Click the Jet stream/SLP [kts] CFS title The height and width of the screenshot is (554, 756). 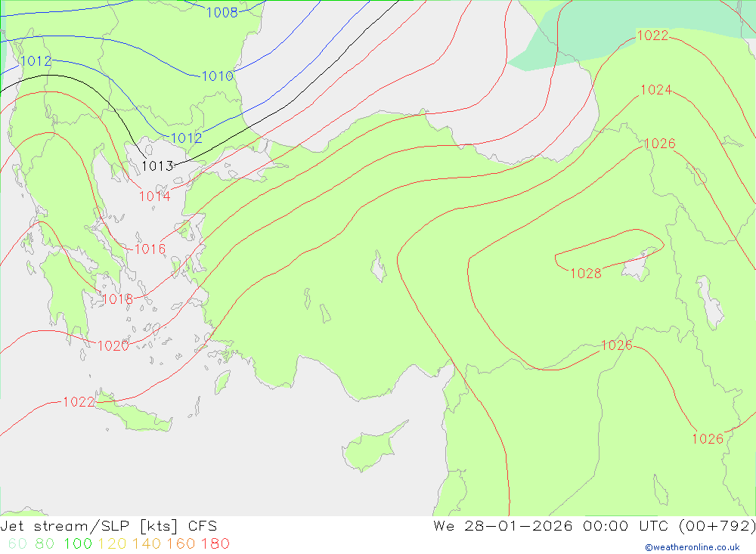pos(108,526)
